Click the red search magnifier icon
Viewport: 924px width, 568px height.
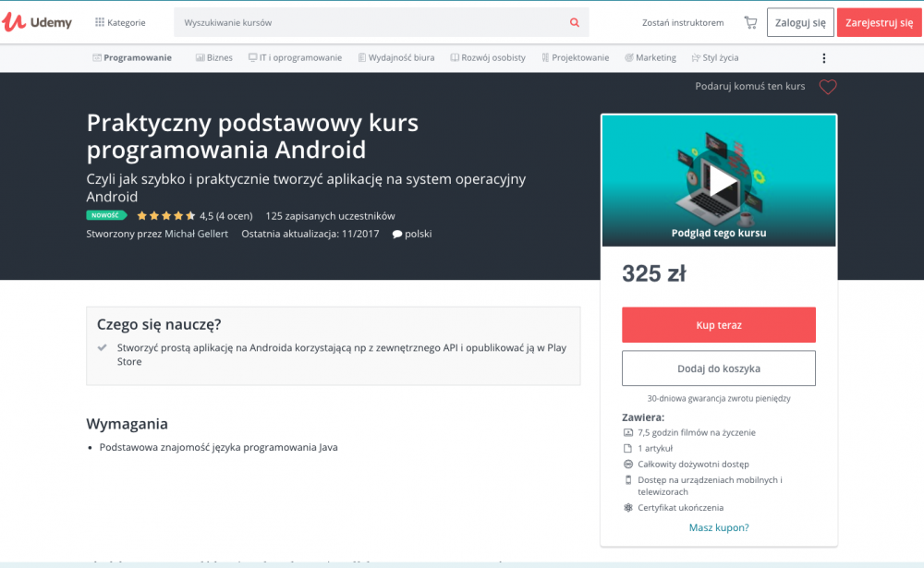point(575,22)
